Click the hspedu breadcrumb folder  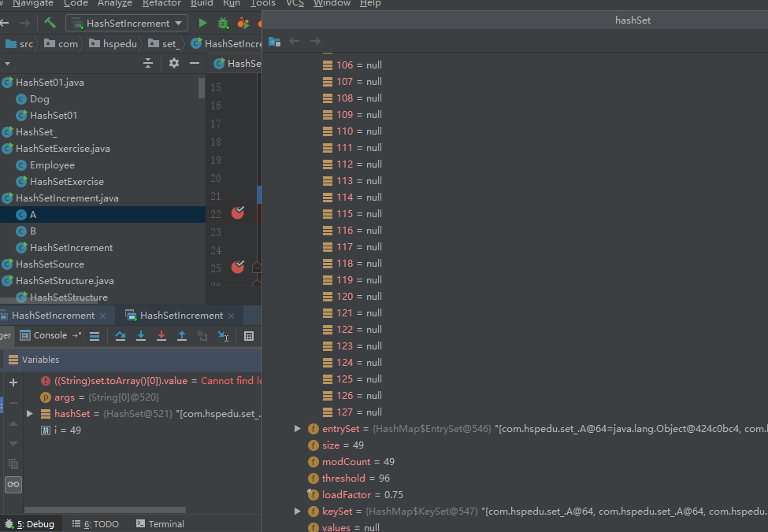pyautogui.click(x=113, y=43)
